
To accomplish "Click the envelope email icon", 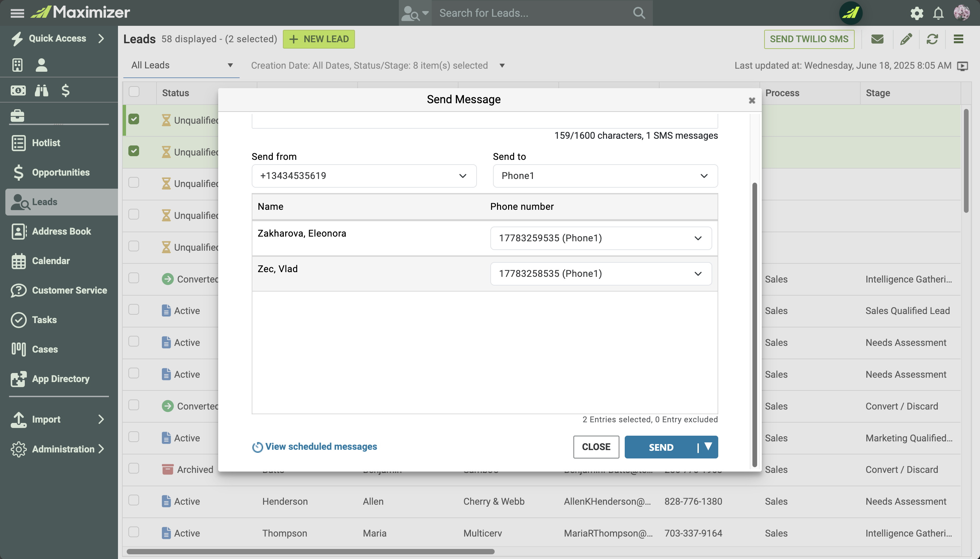I will (x=877, y=39).
